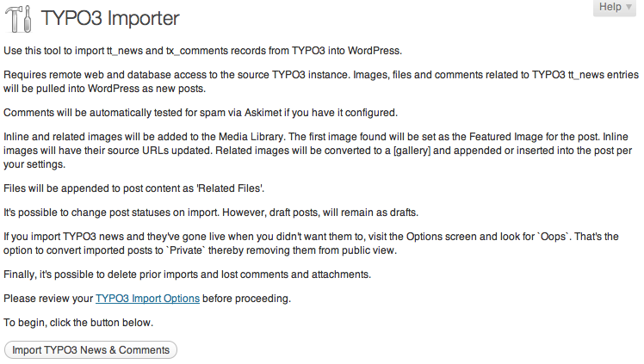Expand the Help dropdown tab
The height and width of the screenshot is (364, 644).
[x=615, y=8]
